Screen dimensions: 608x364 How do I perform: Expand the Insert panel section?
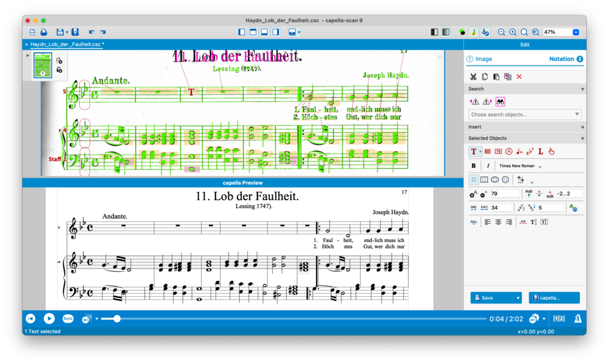coord(525,127)
